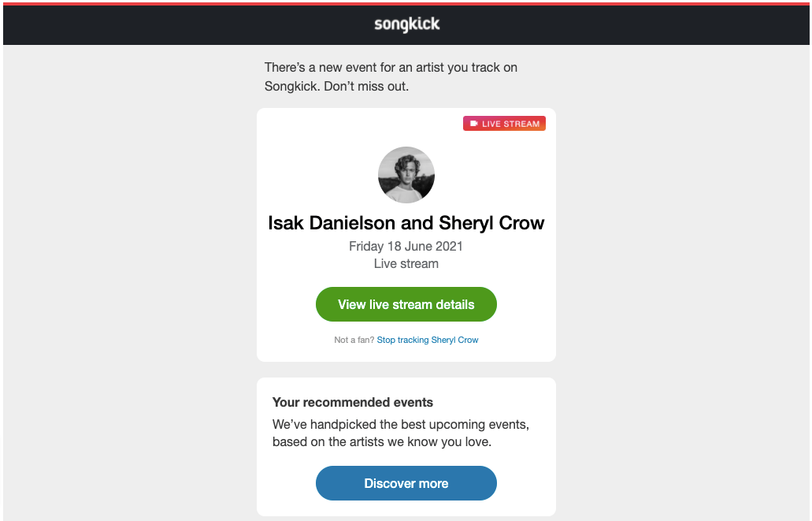Click the gradient LIVE STREAM pill
The image size is (812, 521).
[x=504, y=123]
